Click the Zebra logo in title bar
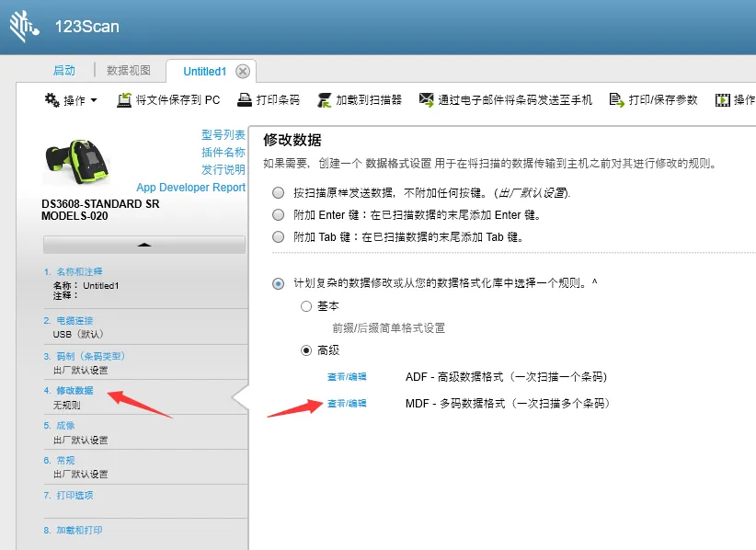This screenshot has width=756, height=550. [24, 27]
